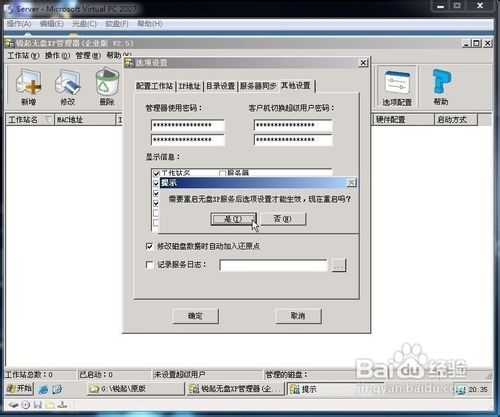The image size is (500, 417).
Task: Click the 记录服务日志 path input field
Action: tap(274, 266)
